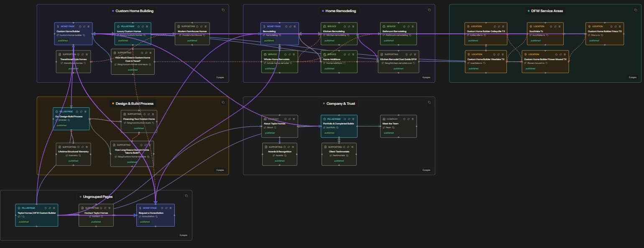Click the info icon on Taylor Homes DFW Custom Builder node

pos(46,208)
